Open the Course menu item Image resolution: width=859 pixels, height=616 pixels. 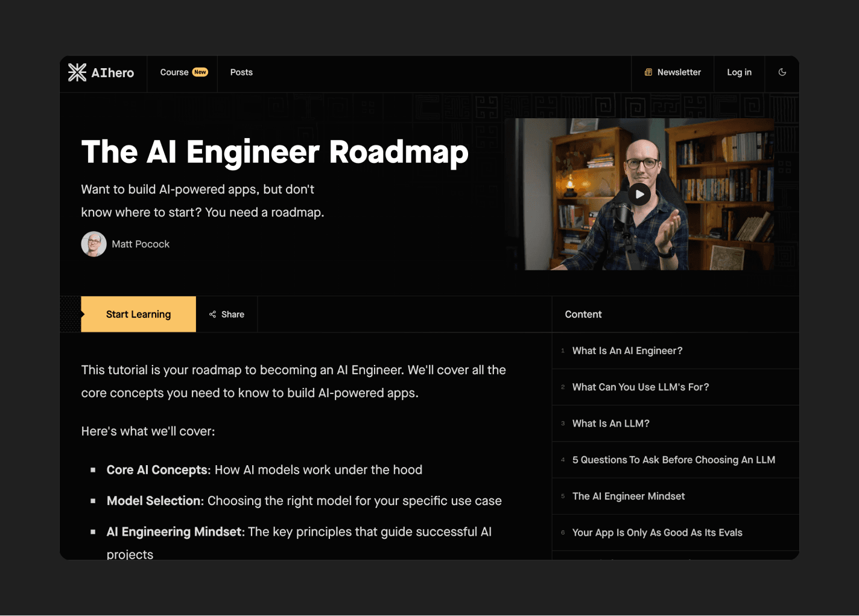coord(174,72)
